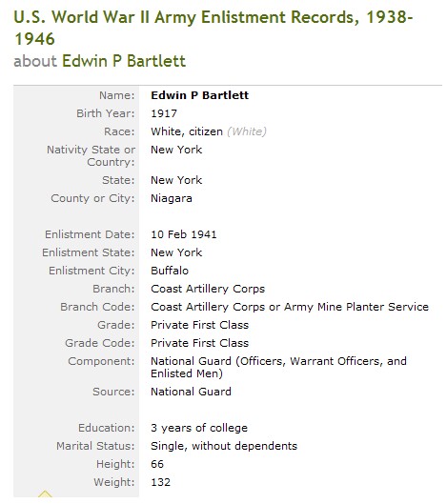Click the County or City value Niagara
The height and width of the screenshot is (504, 447).
(172, 198)
